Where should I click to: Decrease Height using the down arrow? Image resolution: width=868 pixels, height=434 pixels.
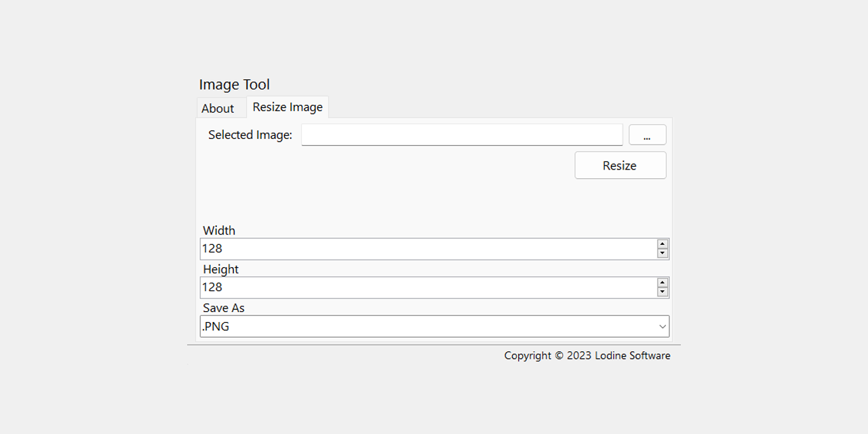click(663, 292)
